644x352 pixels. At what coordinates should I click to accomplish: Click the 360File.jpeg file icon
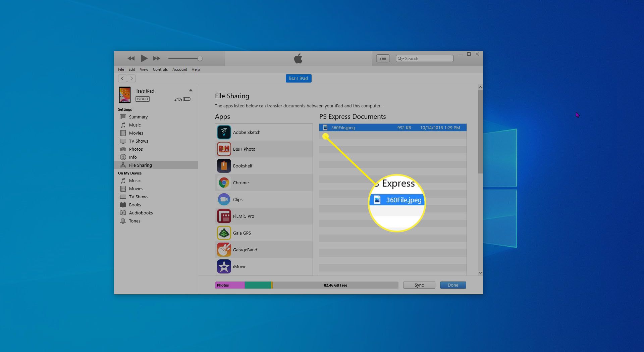point(325,128)
